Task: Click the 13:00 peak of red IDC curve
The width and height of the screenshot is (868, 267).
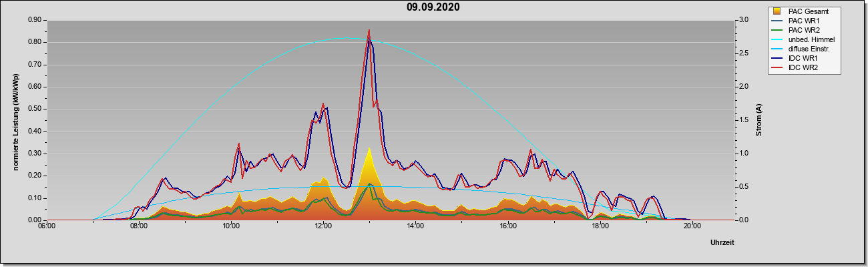Action: [x=369, y=31]
